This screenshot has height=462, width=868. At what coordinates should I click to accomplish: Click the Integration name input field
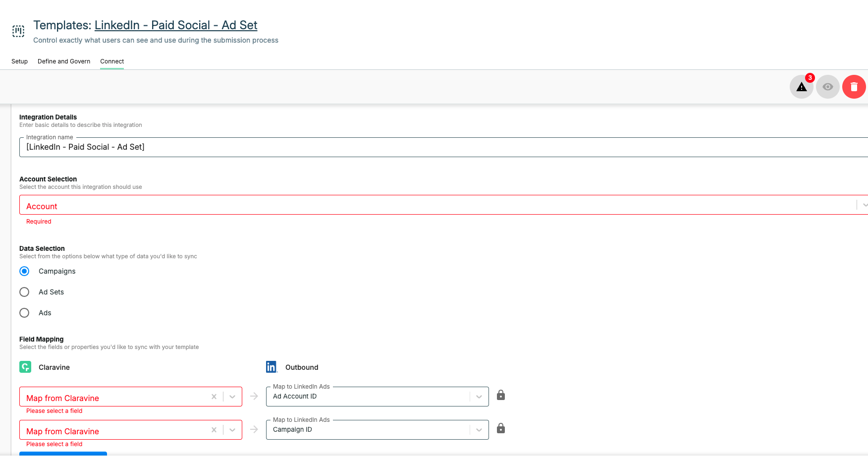coord(443,147)
